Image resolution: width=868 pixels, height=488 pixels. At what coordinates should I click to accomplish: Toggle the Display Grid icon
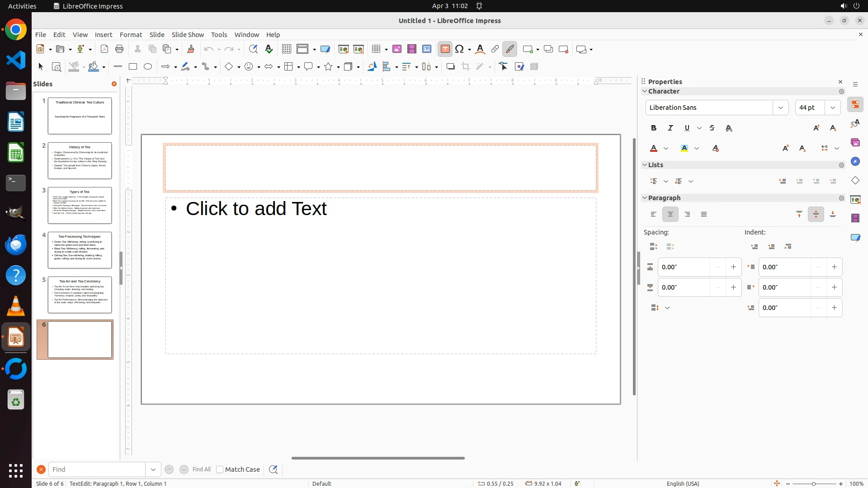287,49
